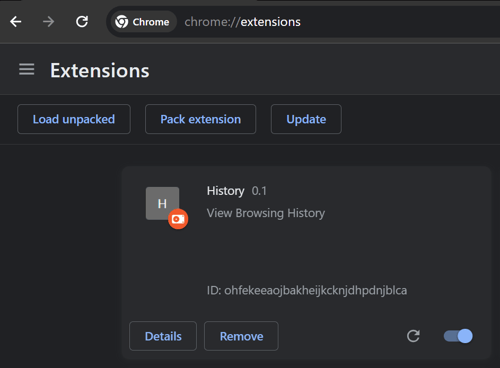The height and width of the screenshot is (368, 500).
Task: Click the Pack extension button
Action: (x=200, y=119)
